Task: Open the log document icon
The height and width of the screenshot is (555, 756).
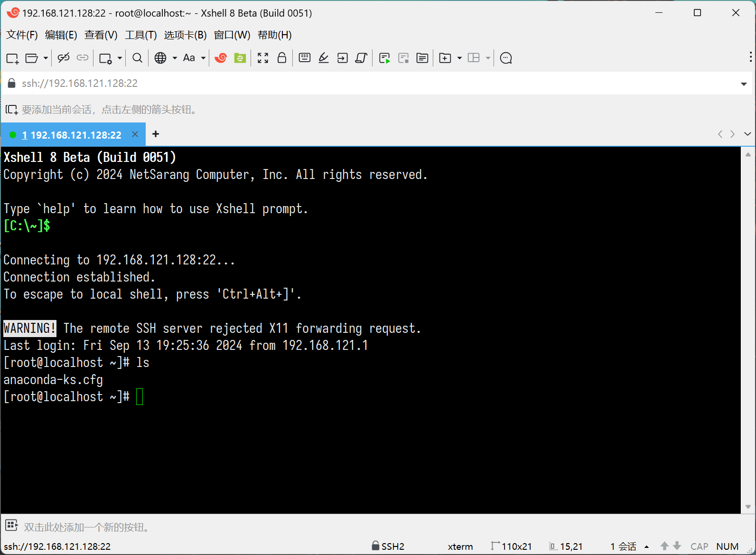Action: coord(422,58)
